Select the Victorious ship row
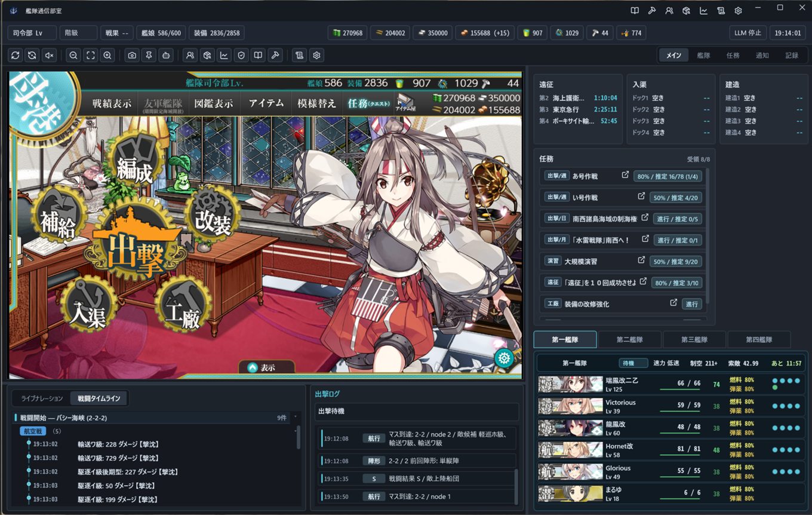This screenshot has width=812, height=515. pos(671,406)
